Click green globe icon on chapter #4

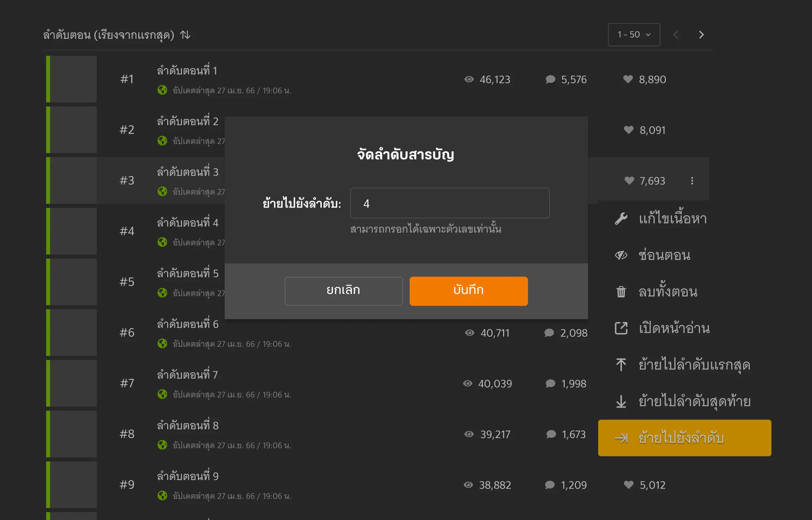point(162,242)
